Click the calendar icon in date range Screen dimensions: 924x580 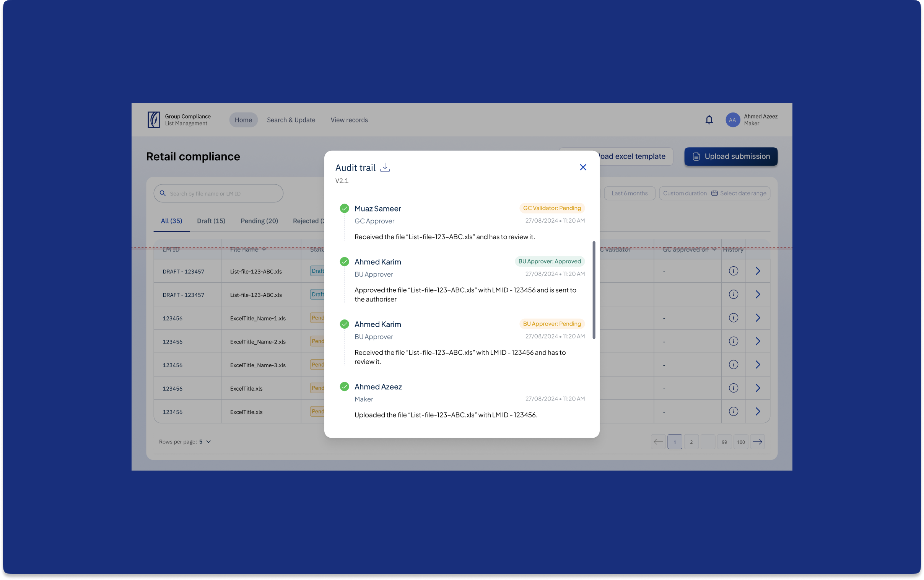(x=714, y=193)
